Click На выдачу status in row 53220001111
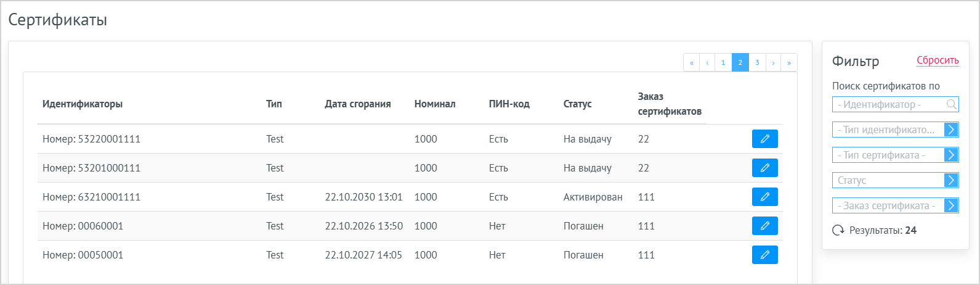The image size is (980, 285). pos(587,139)
